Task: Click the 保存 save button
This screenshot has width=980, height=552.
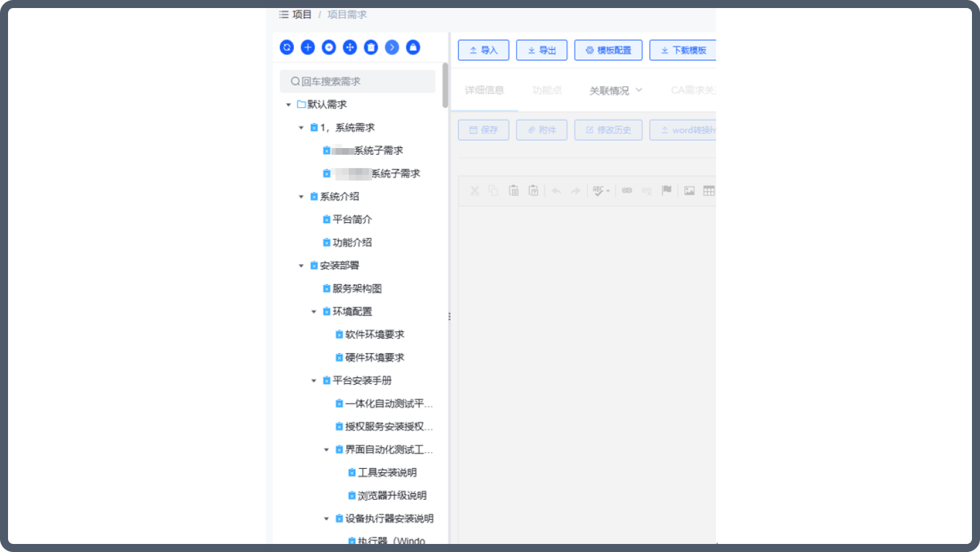Action: [483, 130]
